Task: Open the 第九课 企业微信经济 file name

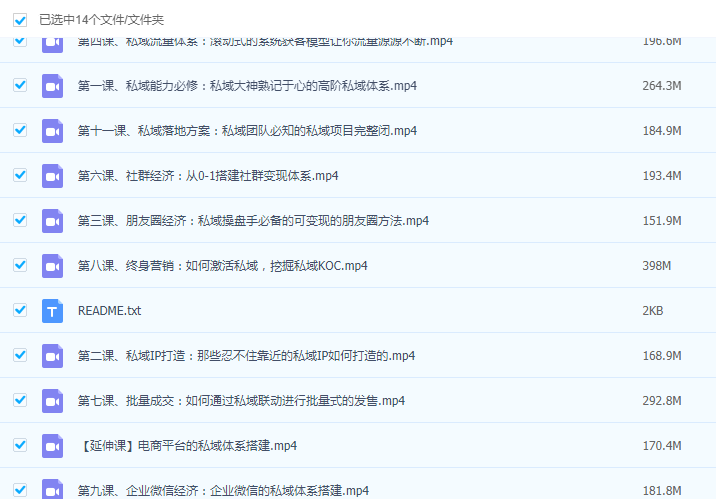Action: [x=223, y=491]
